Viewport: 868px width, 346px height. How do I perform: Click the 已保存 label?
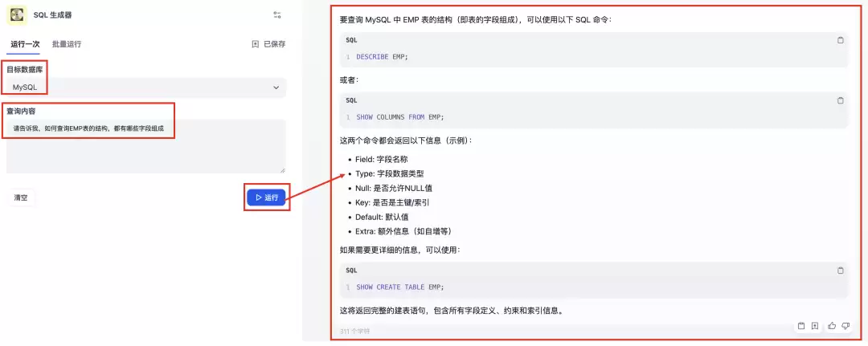(x=275, y=44)
